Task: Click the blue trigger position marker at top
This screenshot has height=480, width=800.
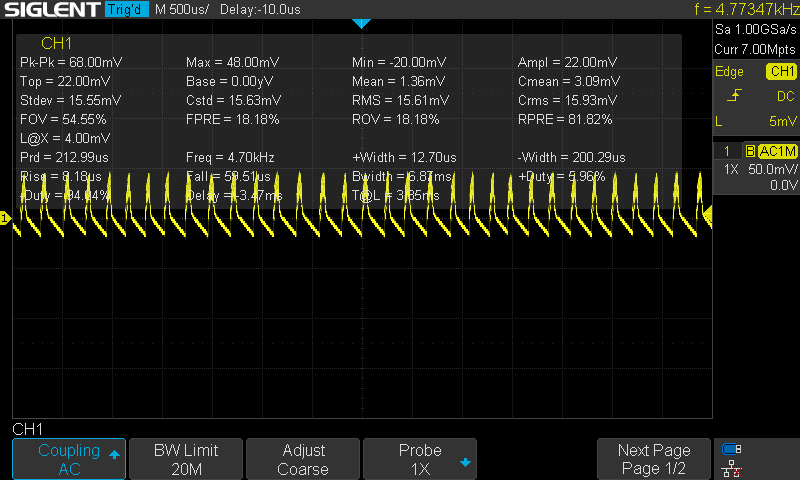Action: pos(361,23)
